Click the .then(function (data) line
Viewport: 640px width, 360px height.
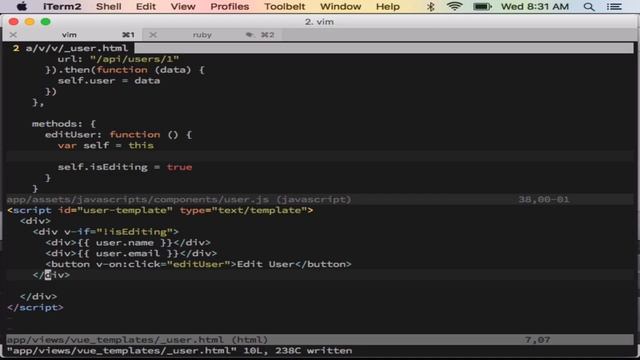click(x=124, y=70)
